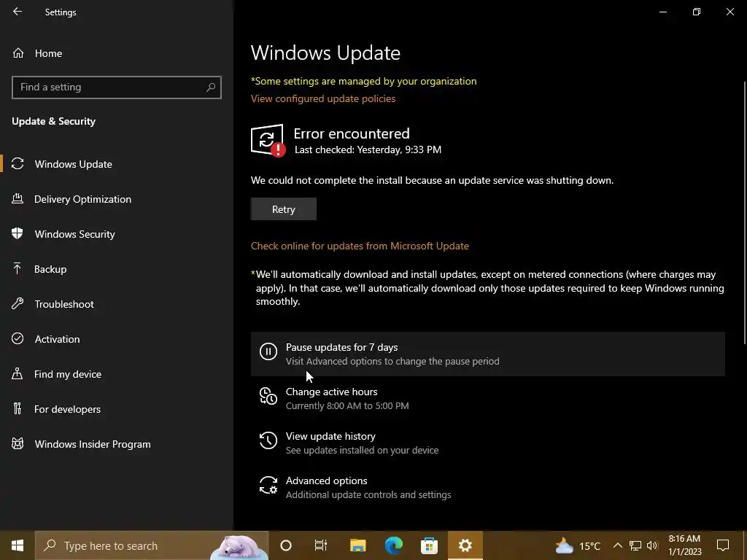Click the Find my device locator icon
This screenshot has width=747, height=560.
click(18, 373)
